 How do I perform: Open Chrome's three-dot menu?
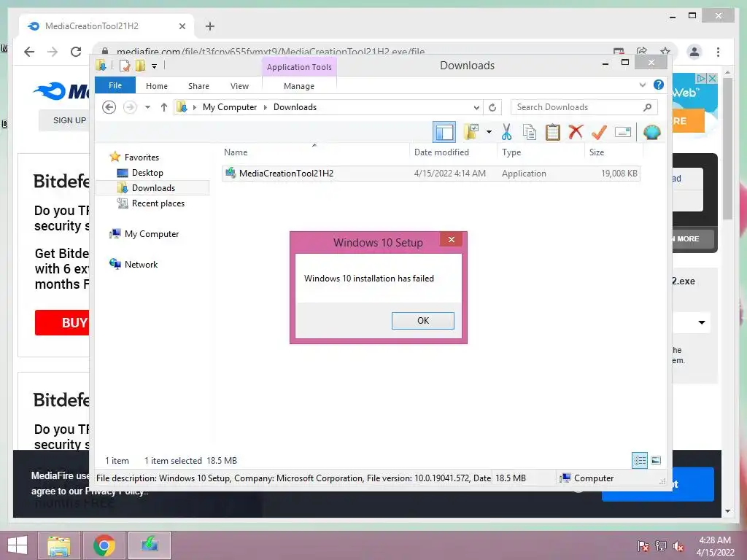click(718, 52)
